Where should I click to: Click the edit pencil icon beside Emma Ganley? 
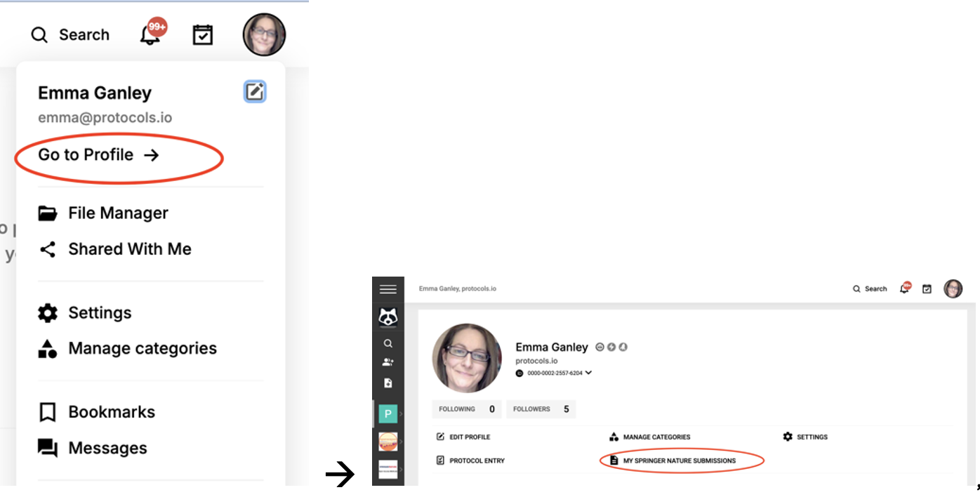(x=255, y=92)
